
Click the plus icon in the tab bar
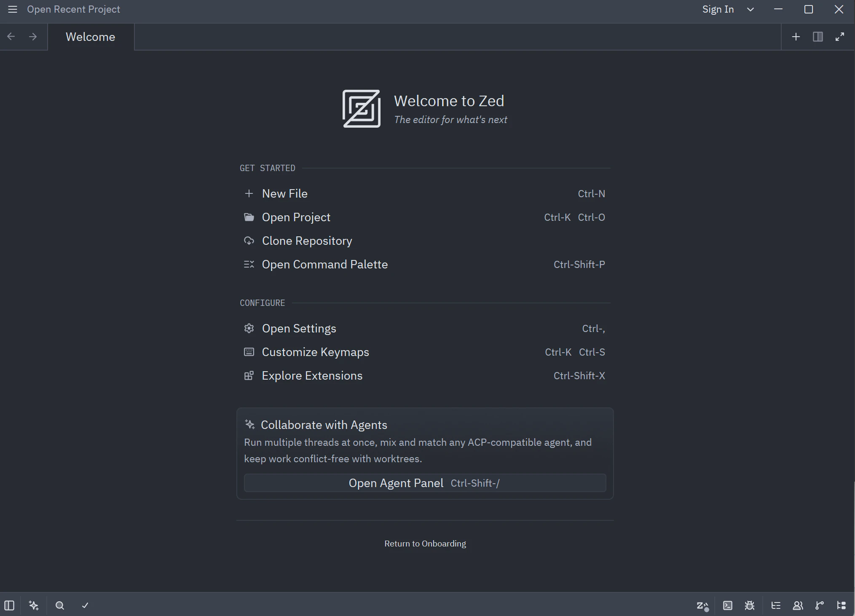click(x=796, y=37)
